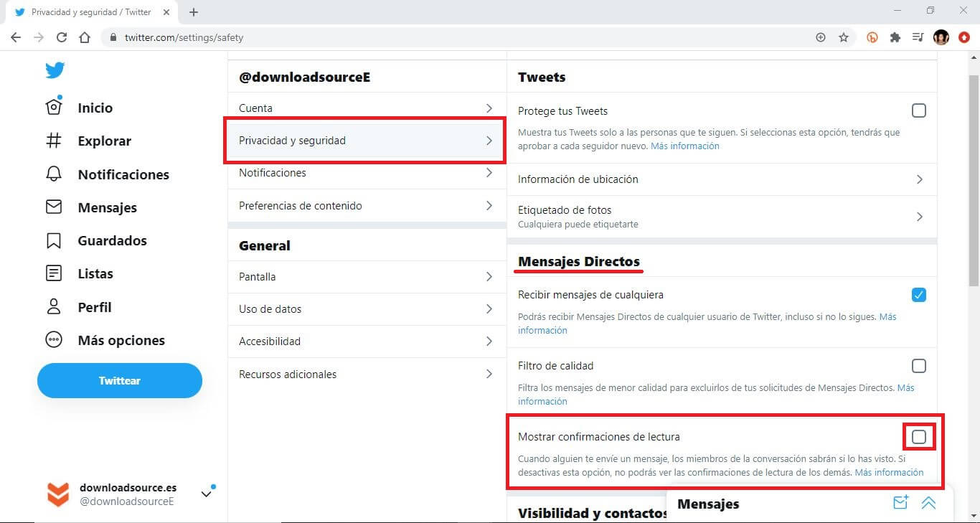The height and width of the screenshot is (523, 980).
Task: Select Privacidad y seguridad settings item
Action: (367, 140)
